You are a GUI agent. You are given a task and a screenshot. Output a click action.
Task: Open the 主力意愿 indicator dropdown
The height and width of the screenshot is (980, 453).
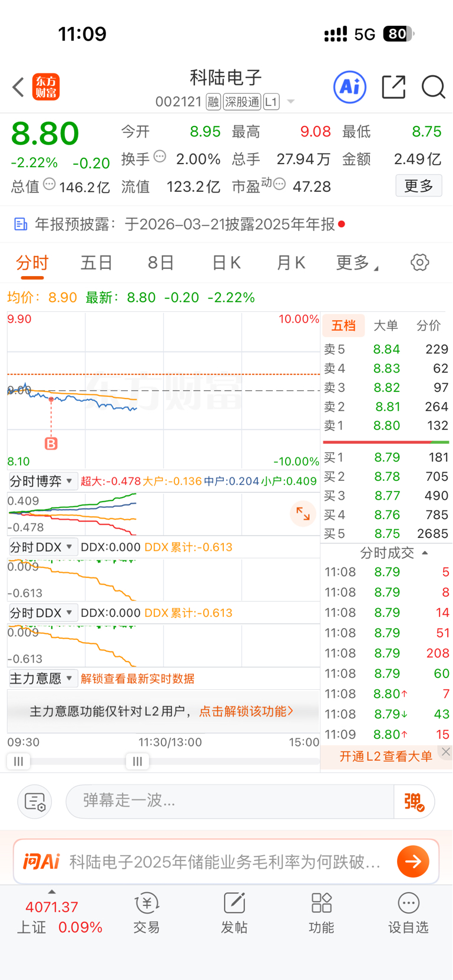point(42,679)
